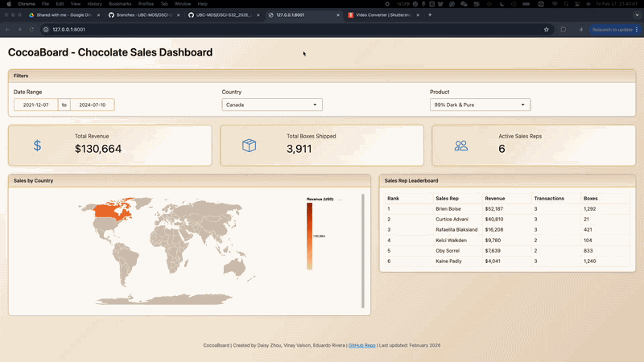
Task: Click the dollar sign Total Revenue icon
Action: 37,146
